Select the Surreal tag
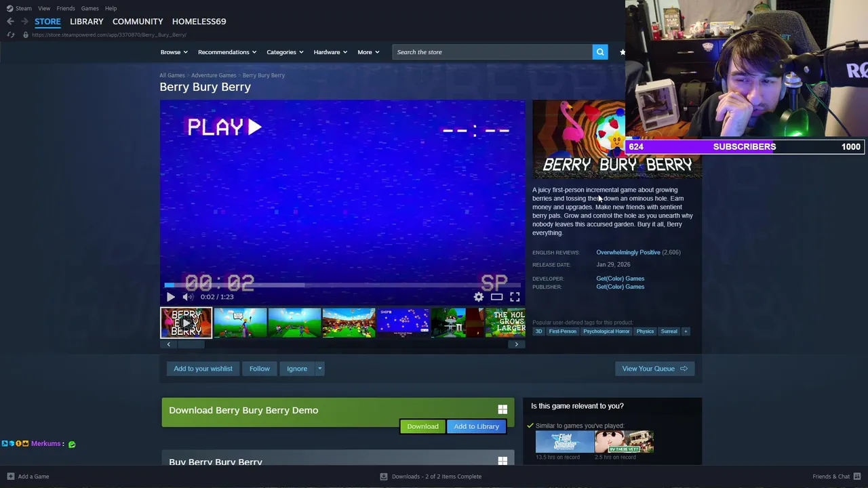Screen dimensions: 868x488 click(x=669, y=331)
